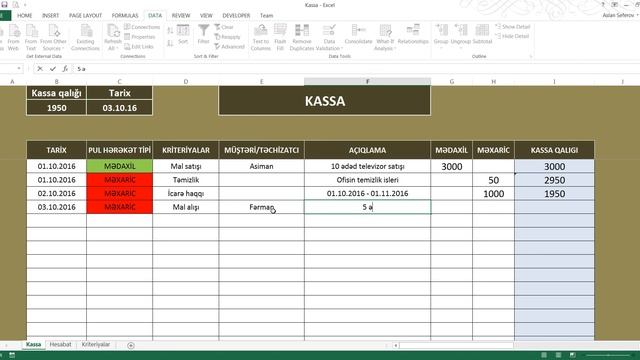Open Aslan Seferov account menu
This screenshot has width=640, height=360.
point(620,15)
